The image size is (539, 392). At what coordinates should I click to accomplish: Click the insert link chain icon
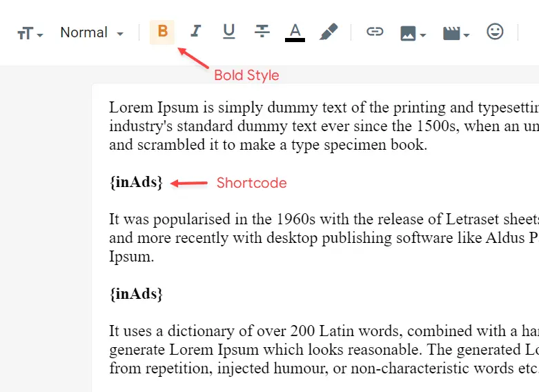tap(374, 32)
